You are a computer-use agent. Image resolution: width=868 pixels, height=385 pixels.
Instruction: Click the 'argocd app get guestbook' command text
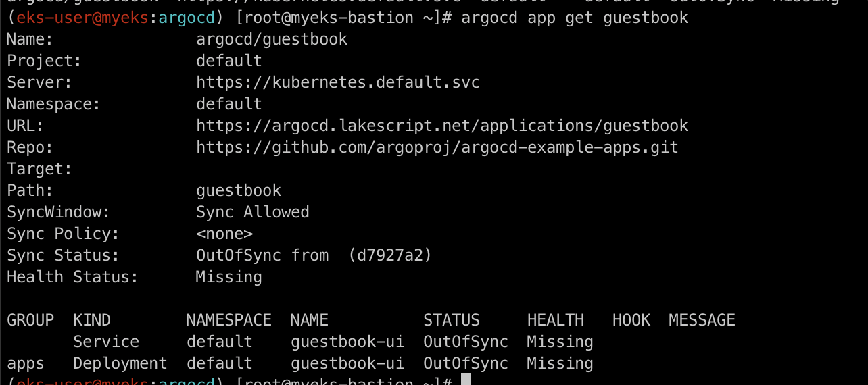575,18
